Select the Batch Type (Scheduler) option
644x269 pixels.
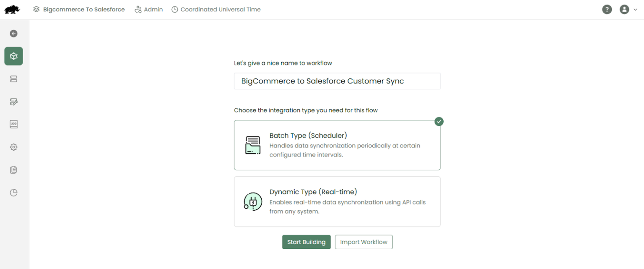pos(337,145)
